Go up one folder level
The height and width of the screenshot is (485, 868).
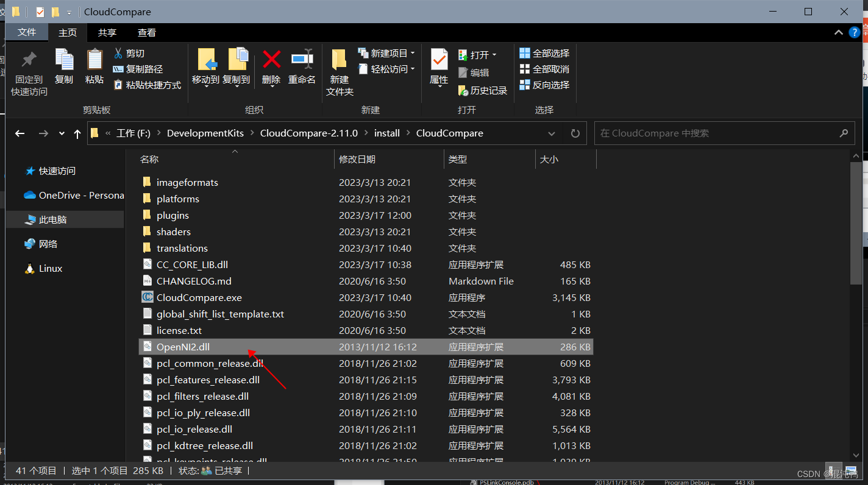(77, 133)
